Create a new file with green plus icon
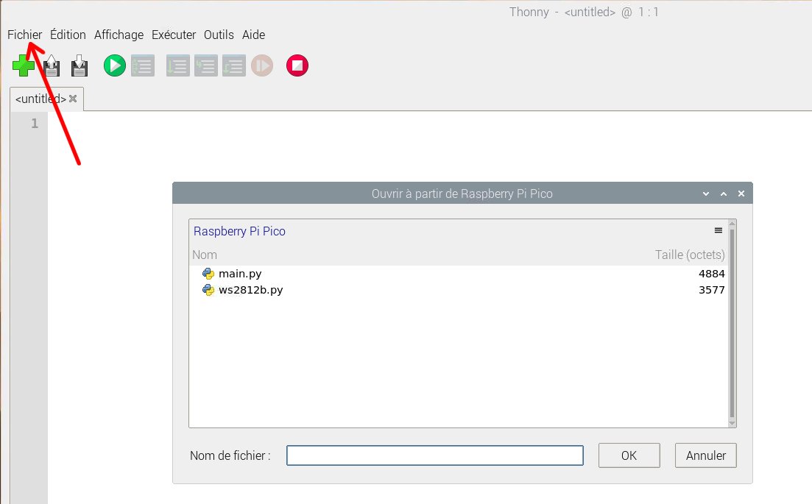 click(x=23, y=65)
